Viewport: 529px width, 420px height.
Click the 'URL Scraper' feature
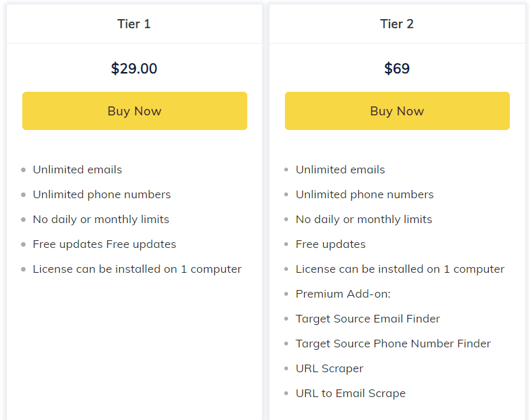[330, 368]
